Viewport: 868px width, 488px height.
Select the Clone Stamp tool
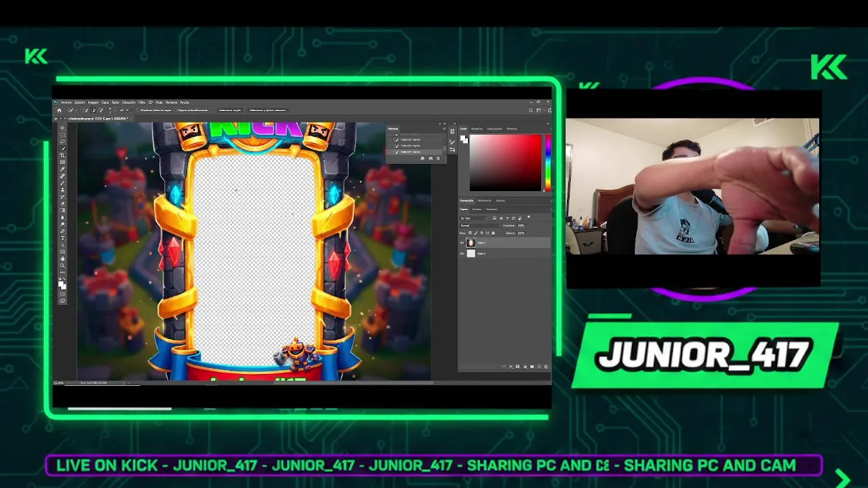[63, 190]
